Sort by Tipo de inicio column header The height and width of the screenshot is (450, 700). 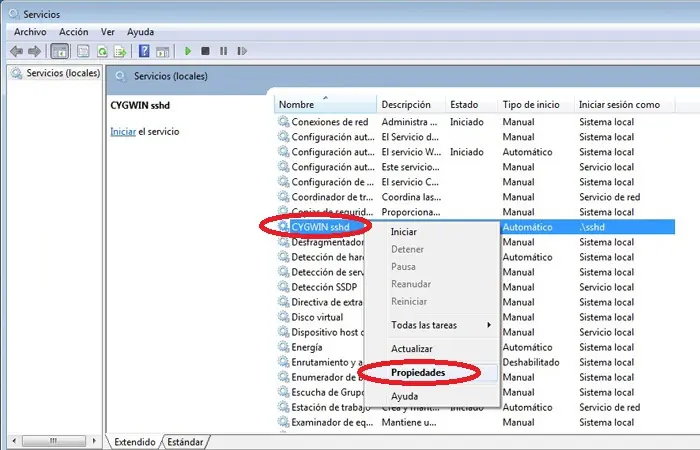[535, 104]
